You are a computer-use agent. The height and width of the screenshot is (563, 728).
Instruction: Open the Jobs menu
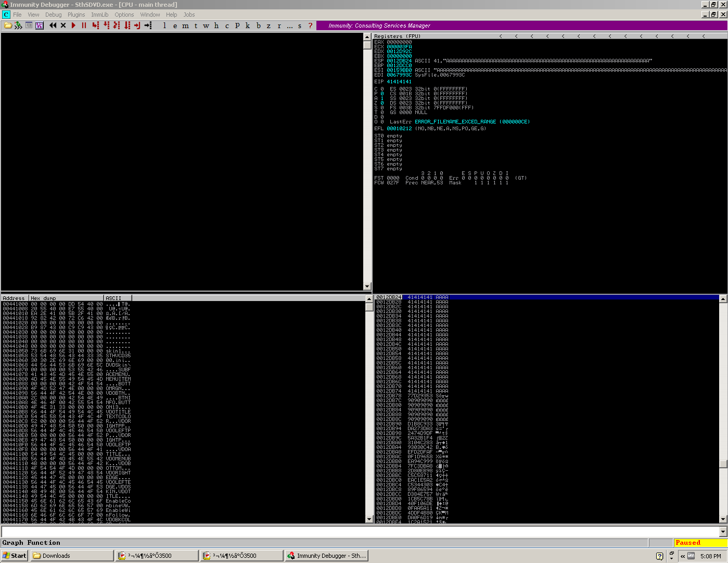(x=189, y=15)
